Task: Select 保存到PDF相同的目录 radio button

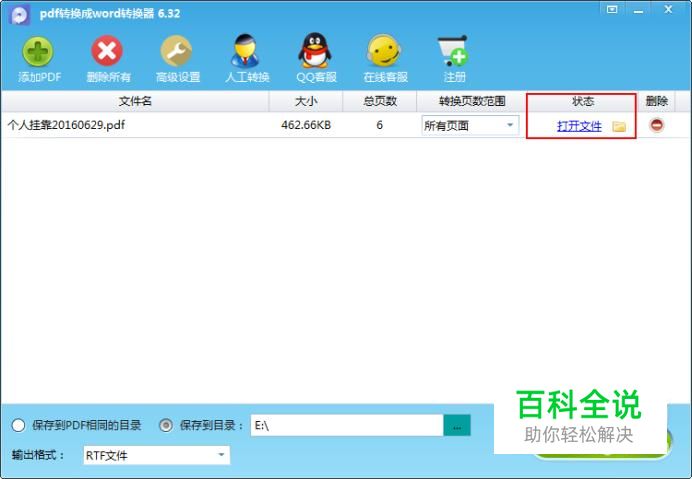Action: coord(18,425)
